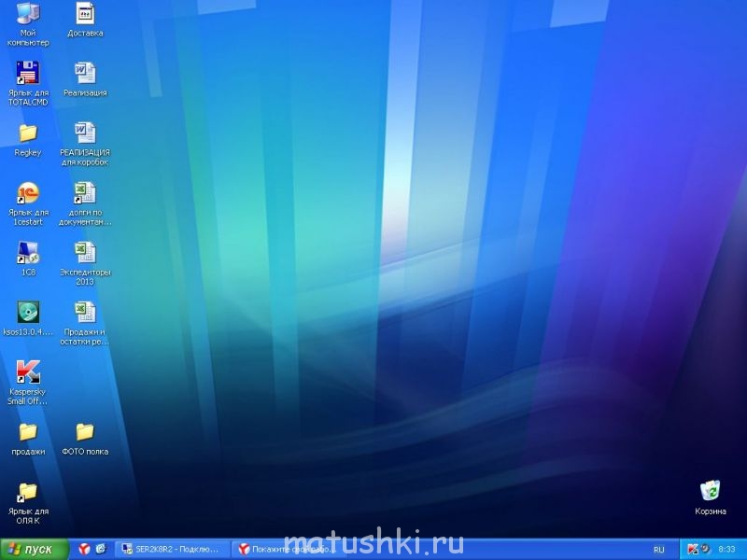Screen dimensions: 747x560
Task: Switch to SER2K8R2 remote connection taskbar window
Action: [x=172, y=549]
